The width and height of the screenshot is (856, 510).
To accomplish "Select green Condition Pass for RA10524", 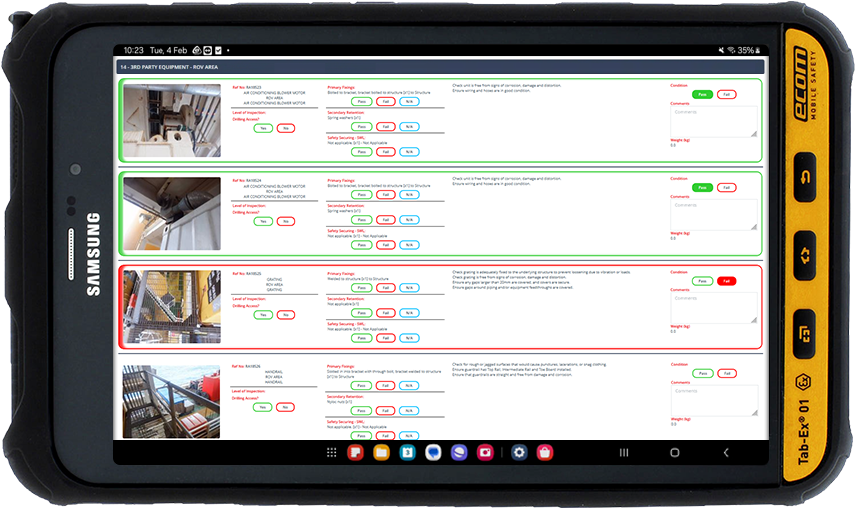I will tap(703, 188).
